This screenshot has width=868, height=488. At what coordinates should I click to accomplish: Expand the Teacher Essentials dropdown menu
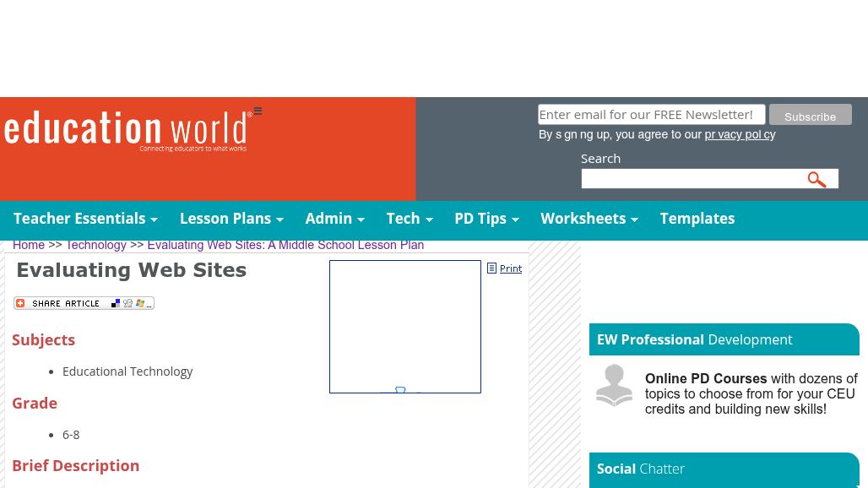pos(85,219)
